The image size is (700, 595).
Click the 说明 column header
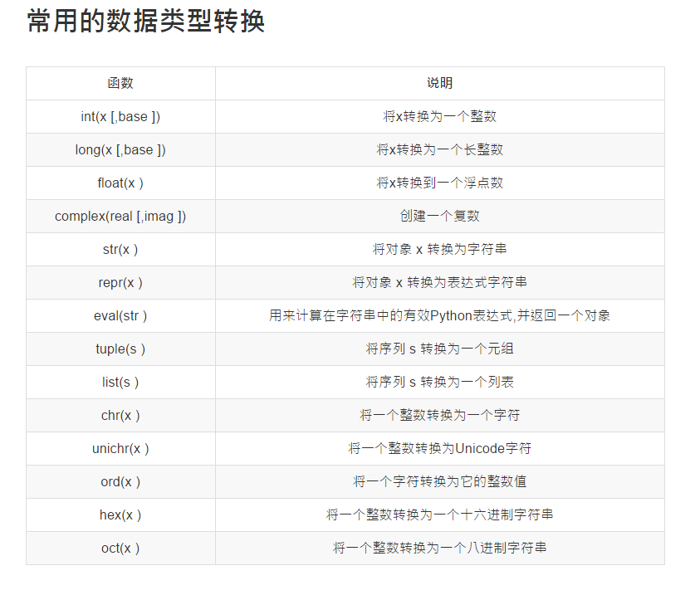(x=440, y=84)
